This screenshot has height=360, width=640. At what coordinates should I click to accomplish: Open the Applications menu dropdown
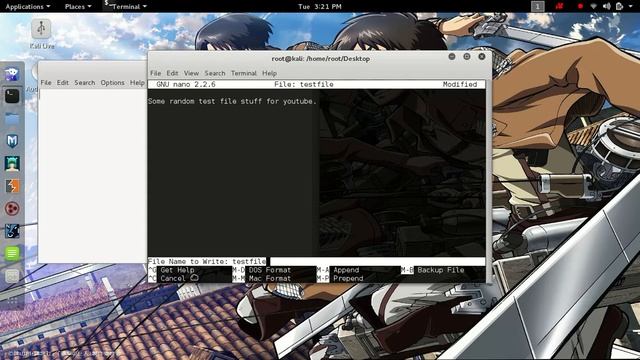28,7
